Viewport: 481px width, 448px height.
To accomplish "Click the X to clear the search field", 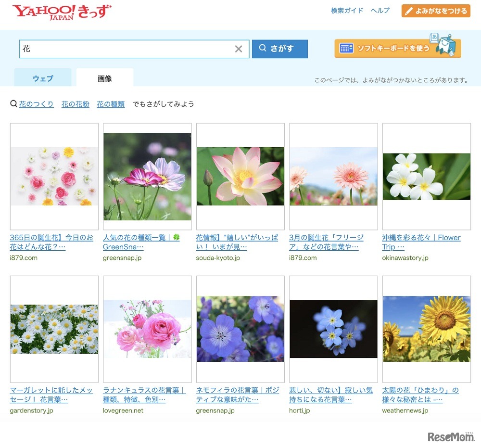I will [x=239, y=48].
